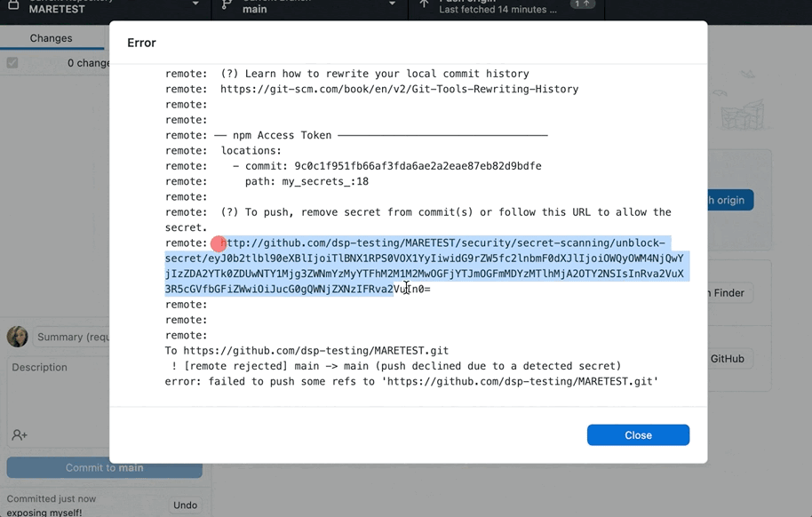Close the Error dialog
The width and height of the screenshot is (812, 517).
(x=638, y=435)
